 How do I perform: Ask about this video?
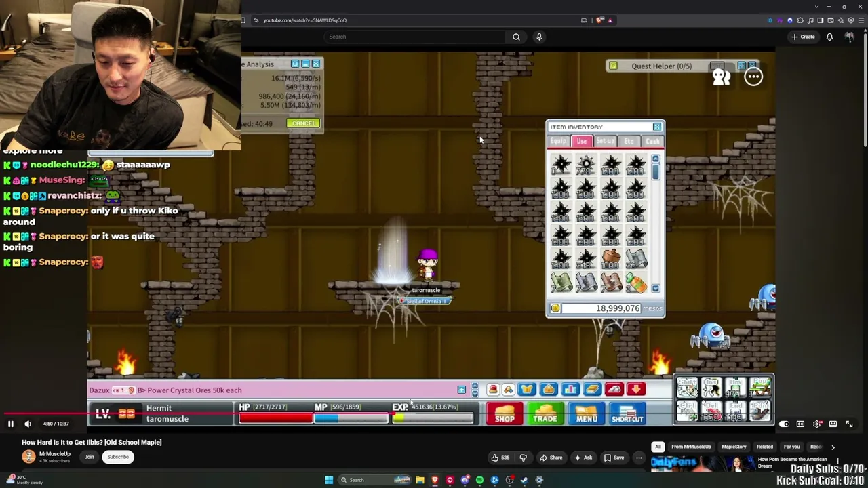[x=583, y=457]
